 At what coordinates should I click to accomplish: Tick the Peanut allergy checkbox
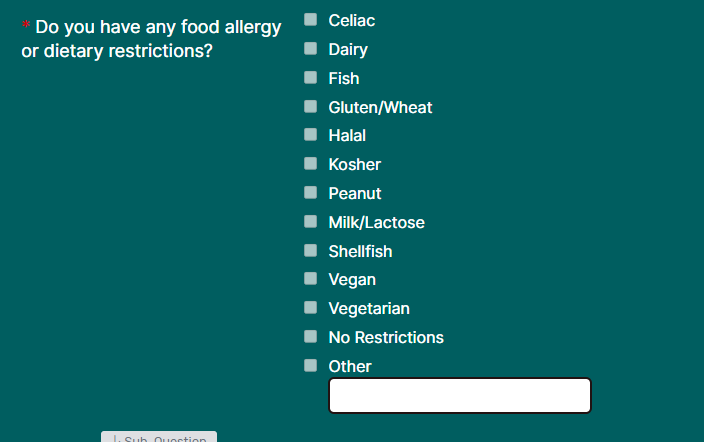[x=311, y=192]
